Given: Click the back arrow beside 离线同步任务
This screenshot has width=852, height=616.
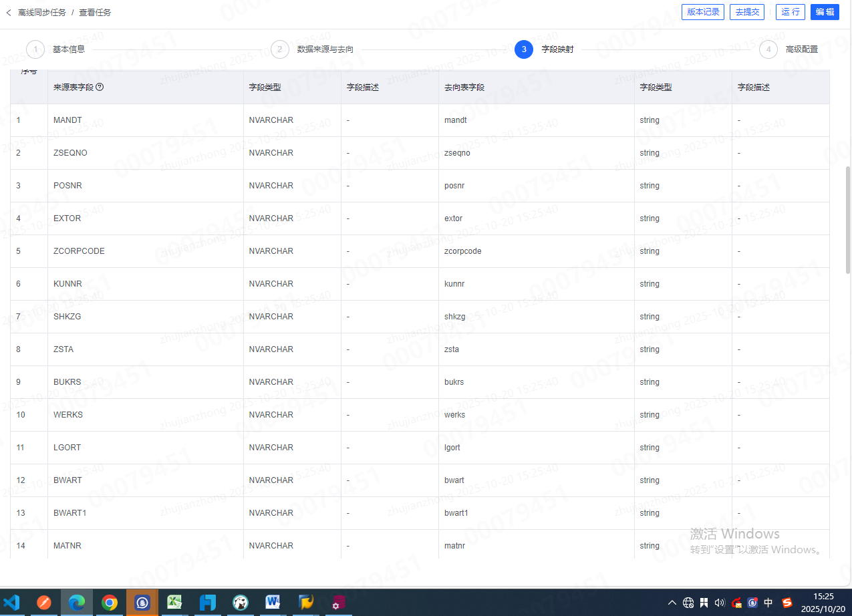Looking at the screenshot, I should coord(9,13).
